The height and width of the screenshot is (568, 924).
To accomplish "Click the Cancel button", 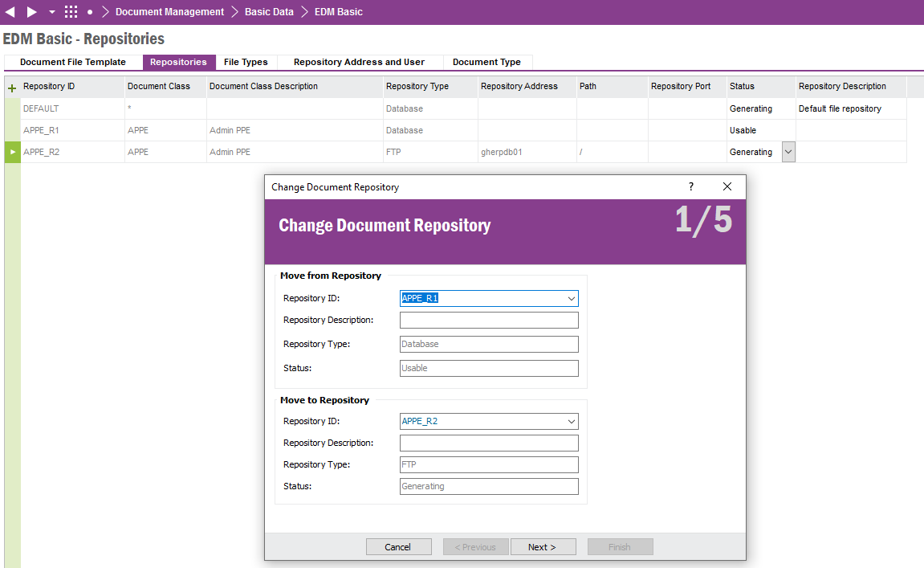I will coord(398,547).
